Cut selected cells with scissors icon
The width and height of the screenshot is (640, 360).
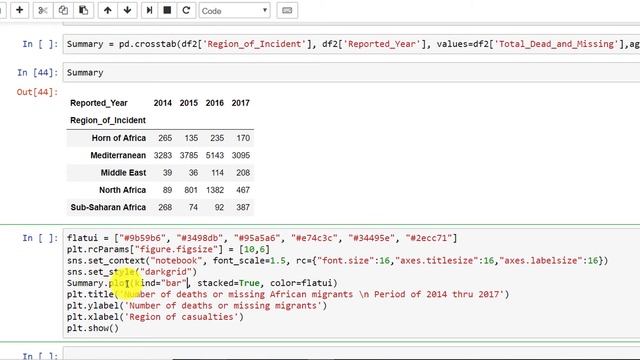43,10
